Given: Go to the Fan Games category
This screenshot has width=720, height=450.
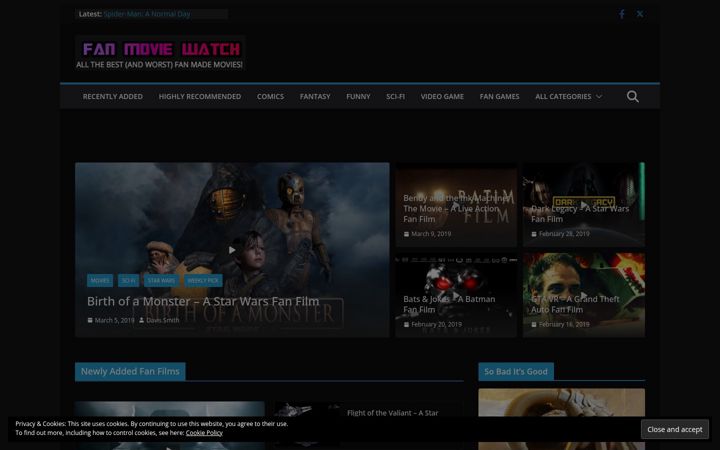Looking at the screenshot, I should 500,96.
